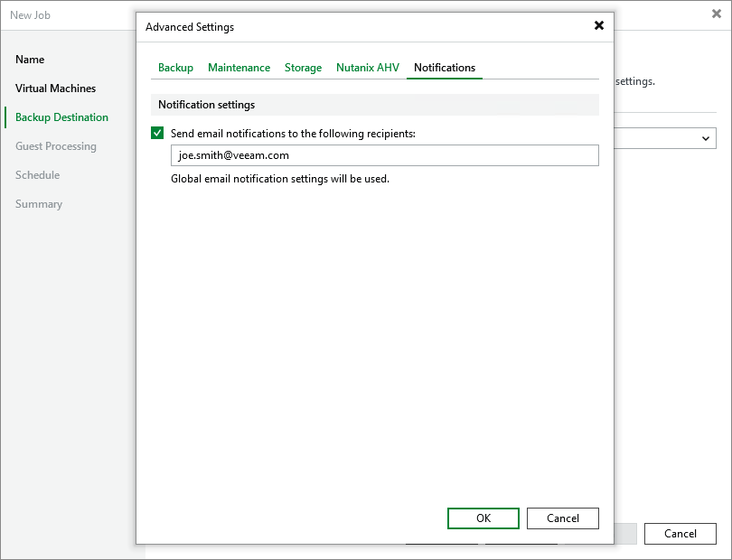Image resolution: width=732 pixels, height=560 pixels.
Task: Select the Storage tab
Action: [x=303, y=67]
